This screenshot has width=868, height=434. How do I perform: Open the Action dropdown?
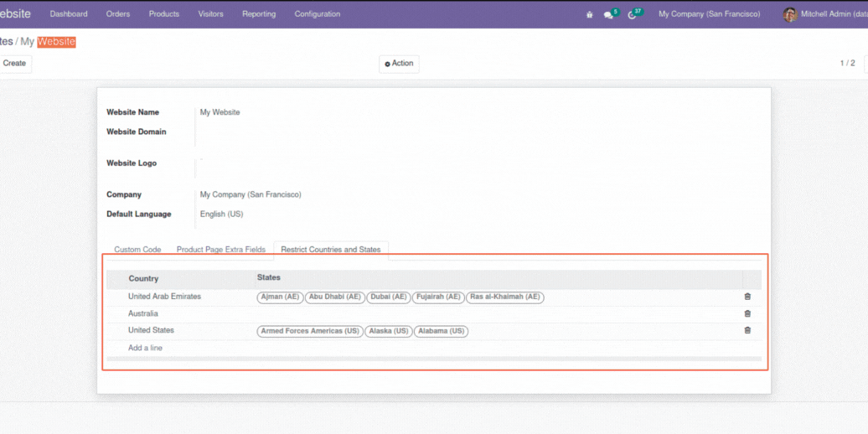[x=399, y=64]
